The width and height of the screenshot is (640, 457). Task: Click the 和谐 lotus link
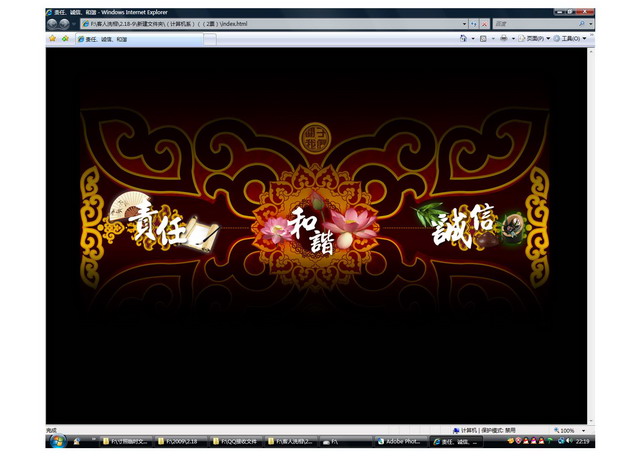click(312, 230)
